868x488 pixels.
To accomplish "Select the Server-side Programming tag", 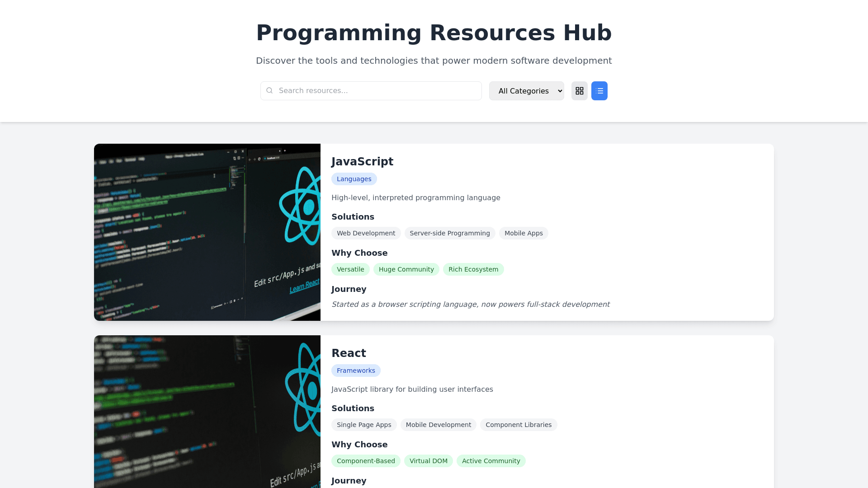I will (x=449, y=233).
